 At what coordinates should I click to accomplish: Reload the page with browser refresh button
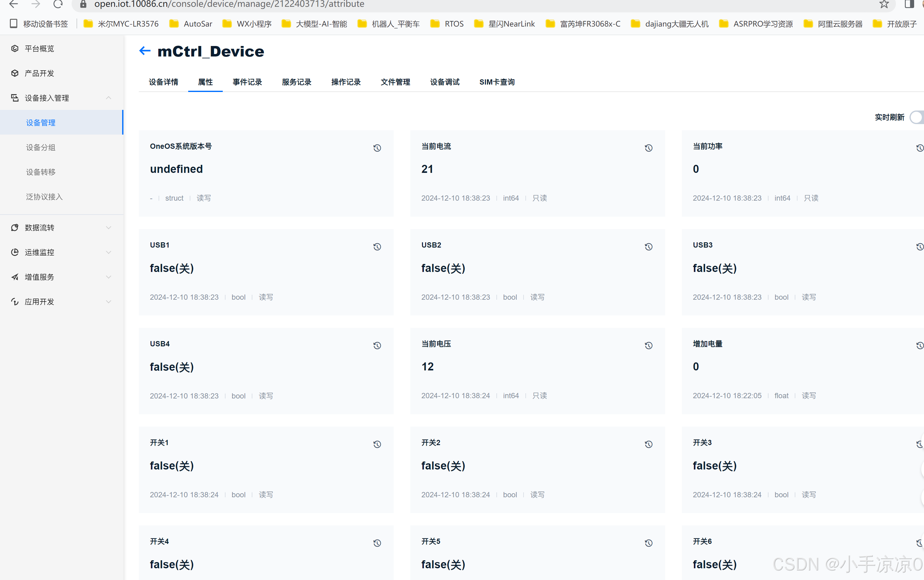click(57, 4)
